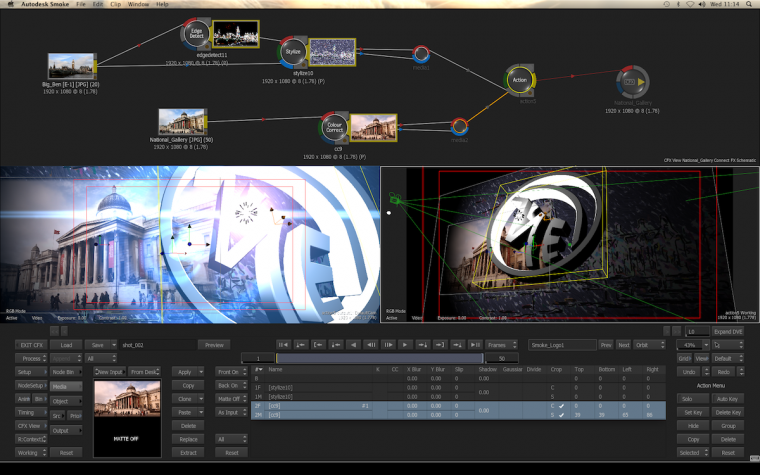Click the shot_002 setup name field
The height and width of the screenshot is (475, 760).
158,345
